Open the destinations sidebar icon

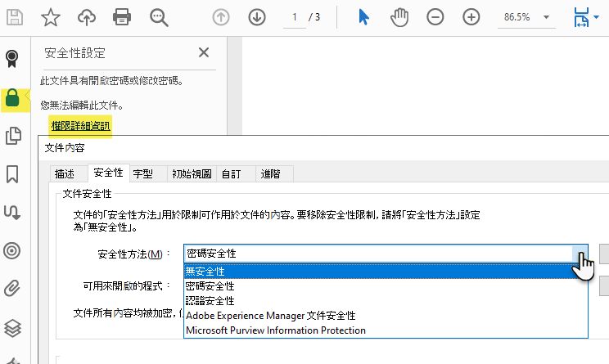(x=12, y=213)
